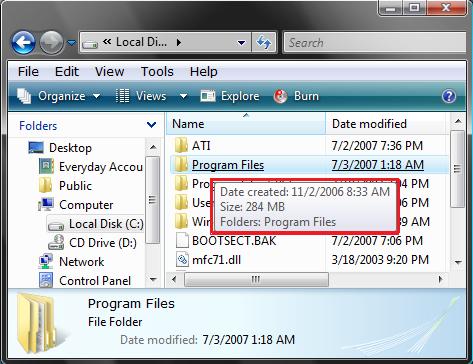Click date 3/18/2003 9:20 PM for mfc71.dll
The image size is (473, 364).
coord(380,260)
